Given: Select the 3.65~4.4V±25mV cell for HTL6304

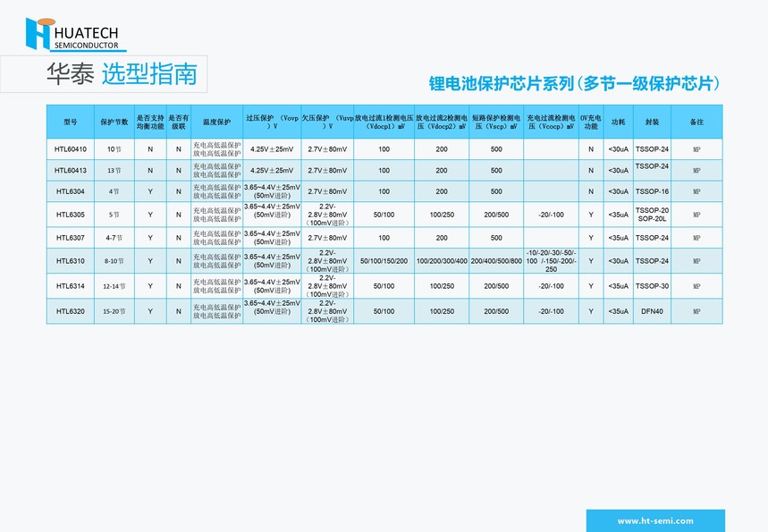Looking at the screenshot, I should click(272, 191).
